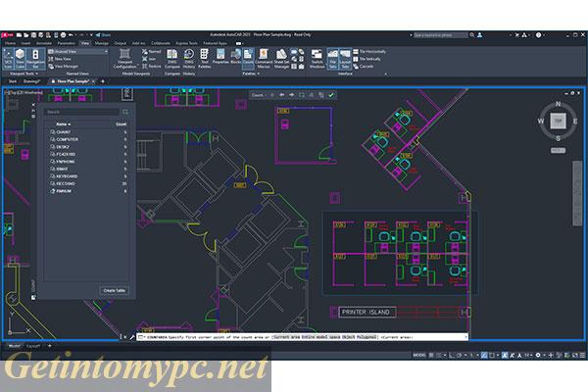
Task: Confirm count with green checkmark
Action: pyautogui.click(x=331, y=95)
